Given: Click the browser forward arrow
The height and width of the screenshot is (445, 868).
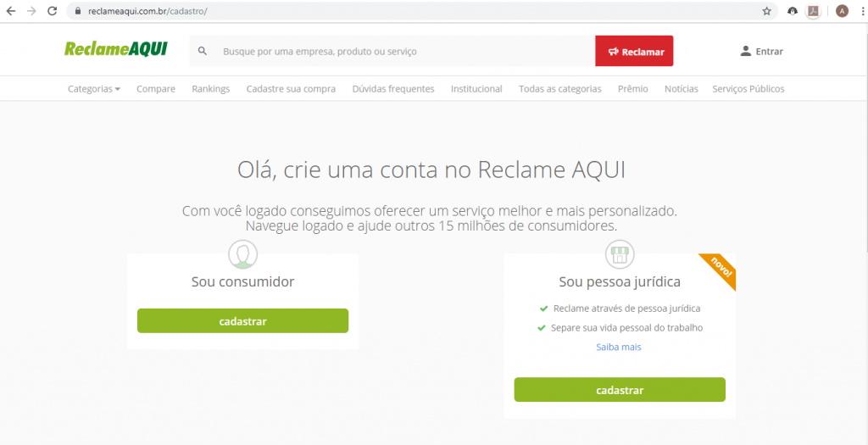Looking at the screenshot, I should (31, 11).
